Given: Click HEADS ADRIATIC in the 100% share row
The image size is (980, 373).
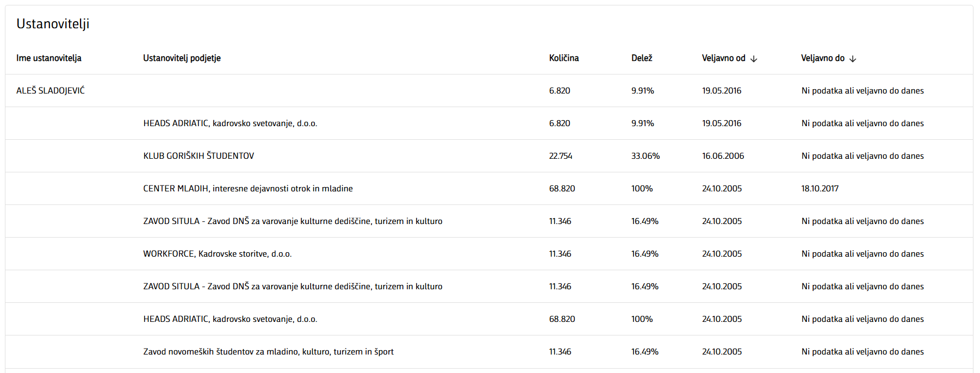Looking at the screenshot, I should pyautogui.click(x=230, y=319).
